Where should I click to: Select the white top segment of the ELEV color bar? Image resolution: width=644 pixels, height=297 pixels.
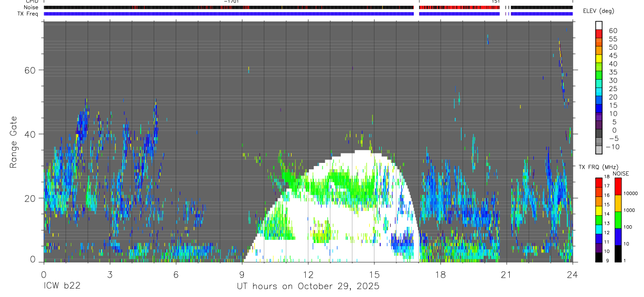coord(599,25)
